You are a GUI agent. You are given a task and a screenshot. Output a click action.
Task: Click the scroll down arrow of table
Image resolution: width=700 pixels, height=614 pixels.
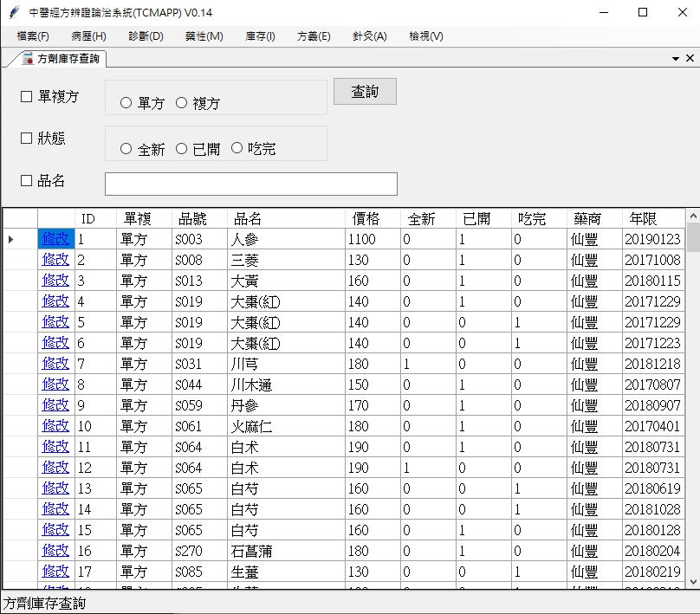692,582
